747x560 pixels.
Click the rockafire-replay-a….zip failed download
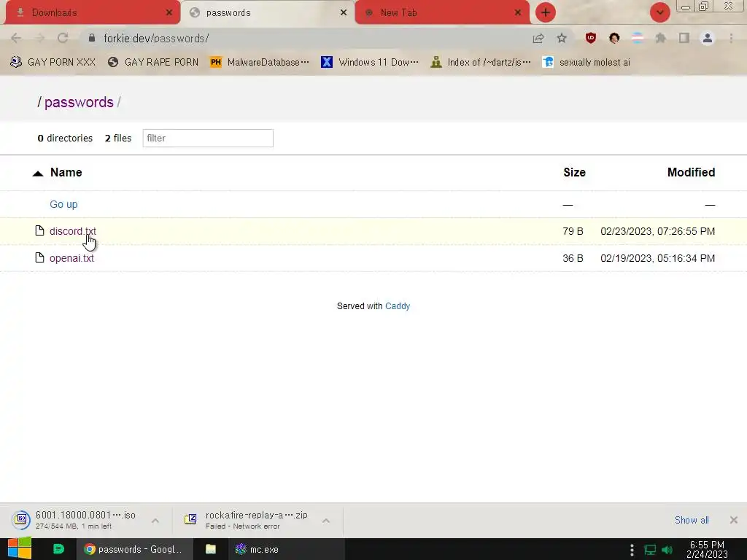247,520
